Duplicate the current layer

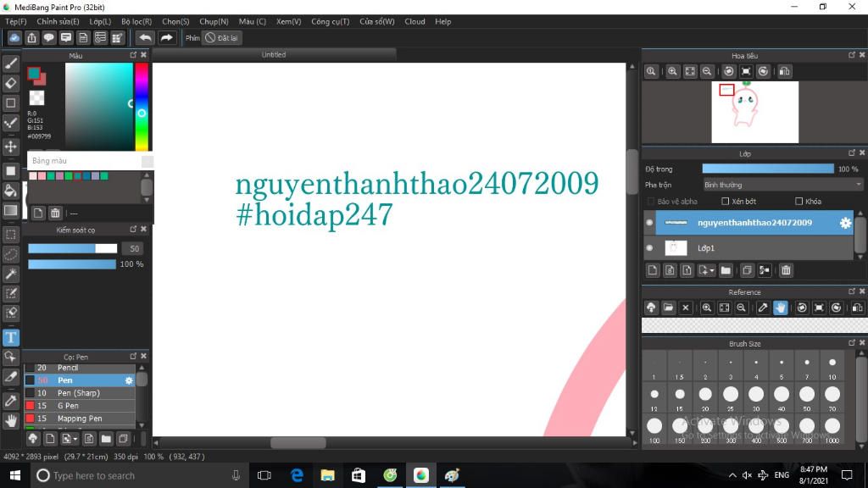(747, 270)
